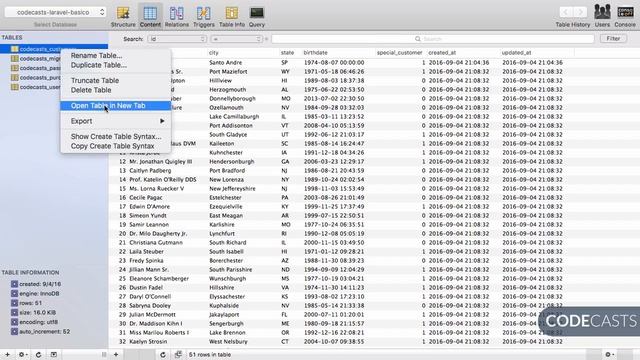This screenshot has width=640, height=360.
Task: Select Delete Table menu entry
Action: click(x=91, y=90)
